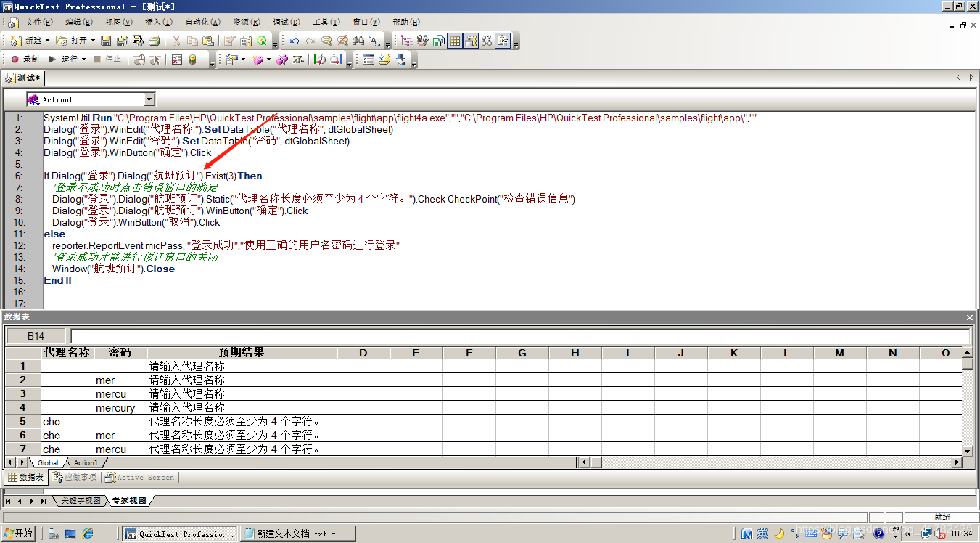The width and height of the screenshot is (980, 543).
Task: Click the Find binoculars icon
Action: click(358, 41)
